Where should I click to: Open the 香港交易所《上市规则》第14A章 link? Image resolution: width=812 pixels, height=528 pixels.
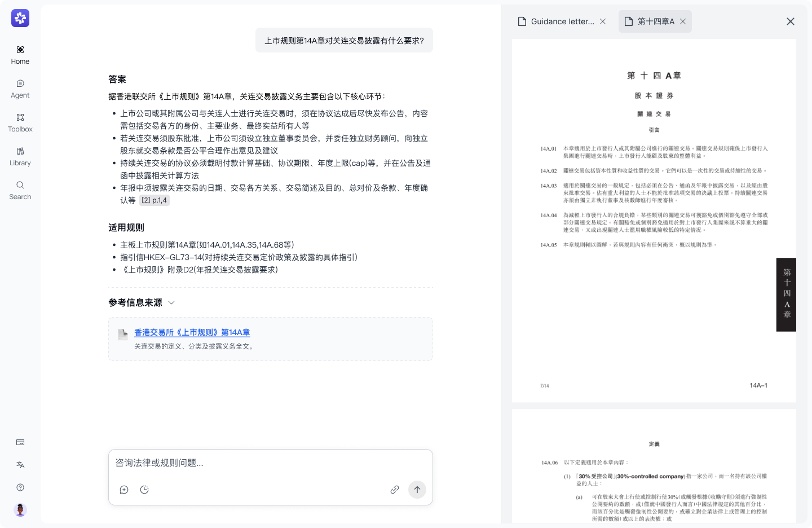(x=192, y=333)
